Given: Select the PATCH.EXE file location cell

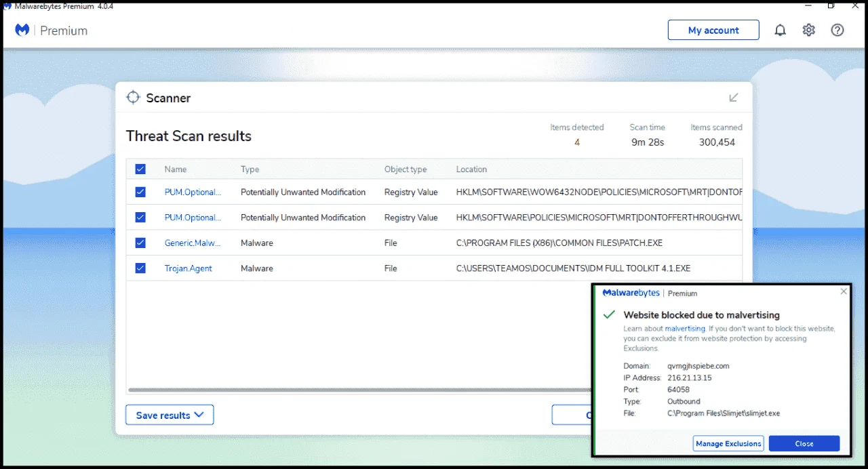Looking at the screenshot, I should [x=559, y=243].
